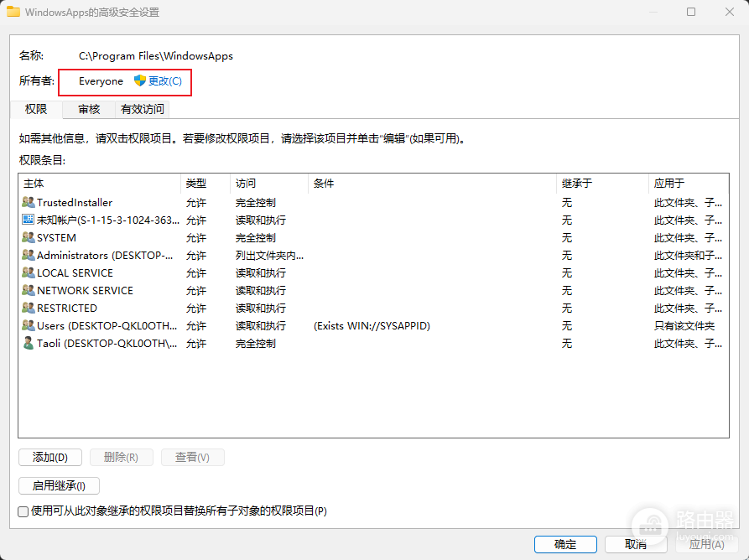This screenshot has height=560, width=749.
Task: Click the SYSTEM principal icon
Action: tap(29, 237)
